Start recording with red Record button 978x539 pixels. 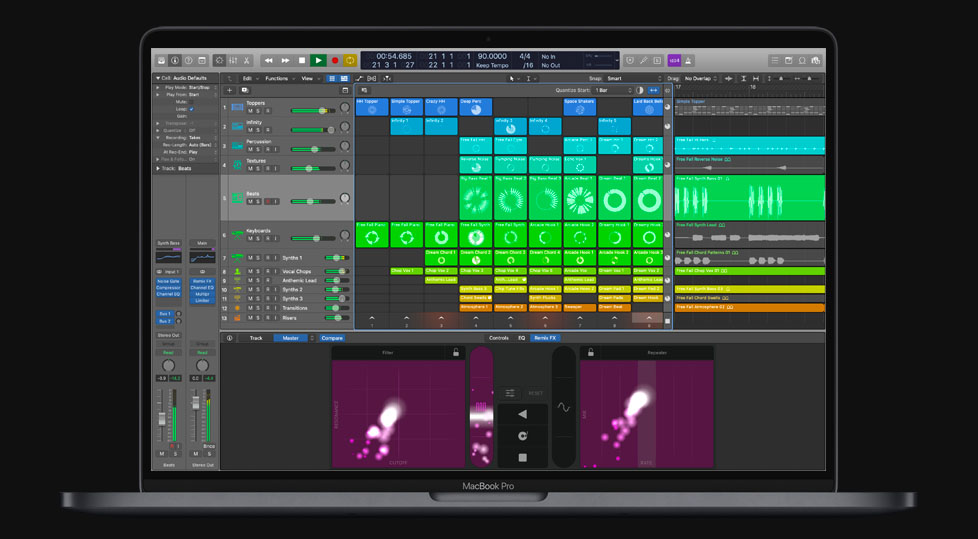tap(335, 61)
